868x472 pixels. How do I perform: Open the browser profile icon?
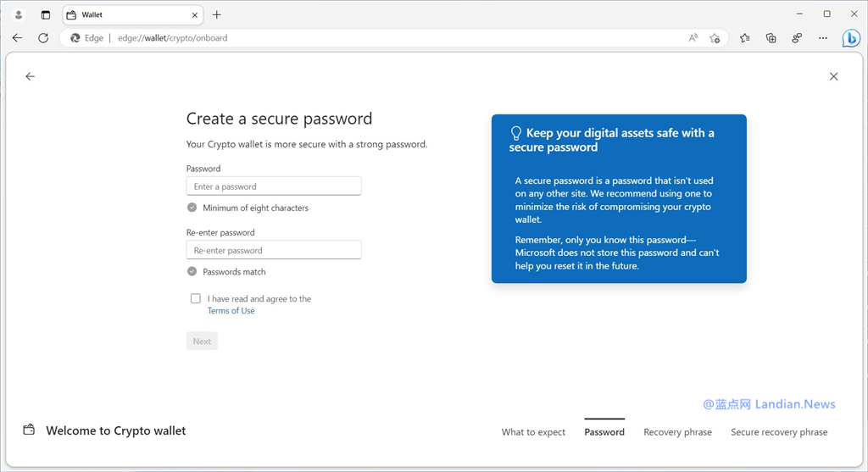[x=19, y=14]
